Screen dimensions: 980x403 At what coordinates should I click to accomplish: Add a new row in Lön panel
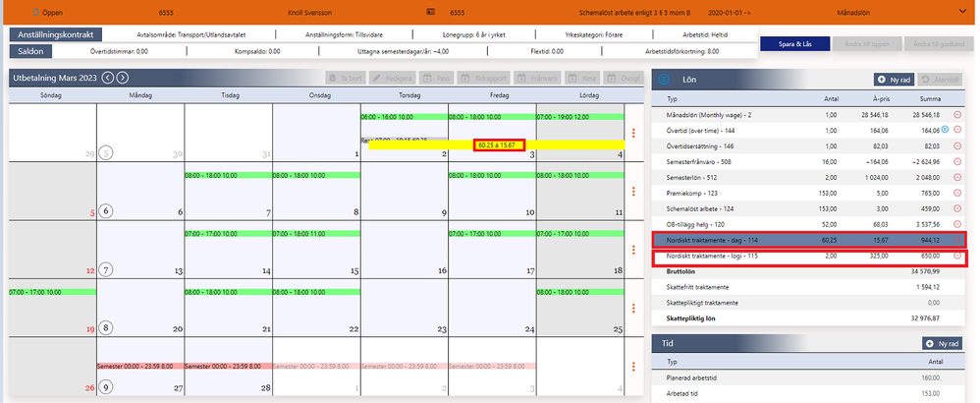(x=894, y=80)
